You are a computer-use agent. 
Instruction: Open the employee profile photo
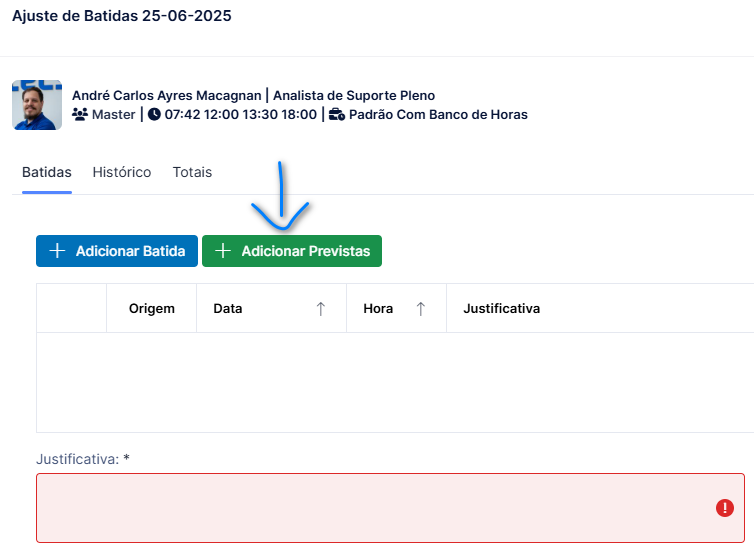37,105
